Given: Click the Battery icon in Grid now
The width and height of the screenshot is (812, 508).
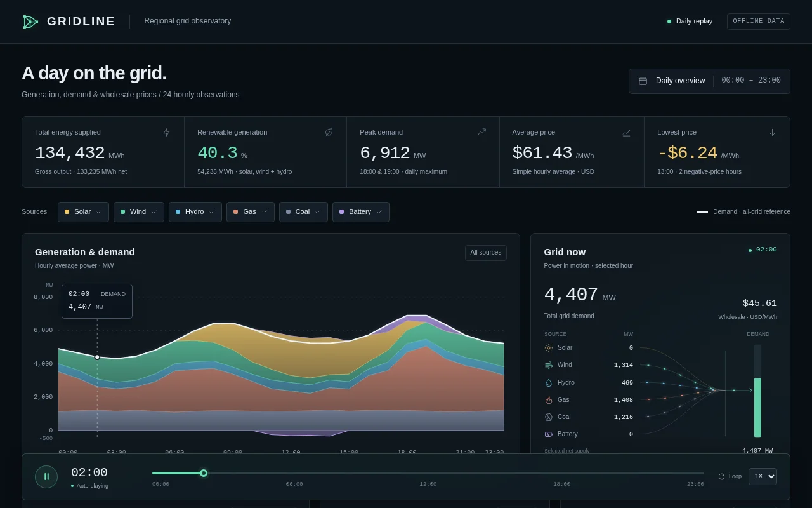Looking at the screenshot, I should pyautogui.click(x=549, y=434).
